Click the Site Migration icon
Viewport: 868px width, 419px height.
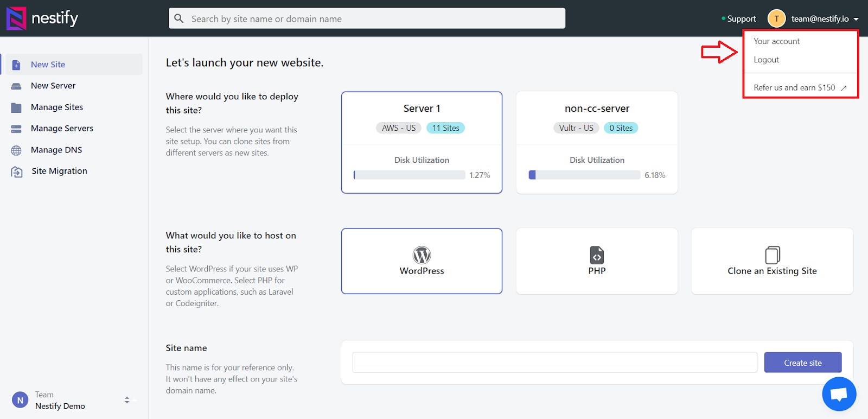tap(17, 172)
